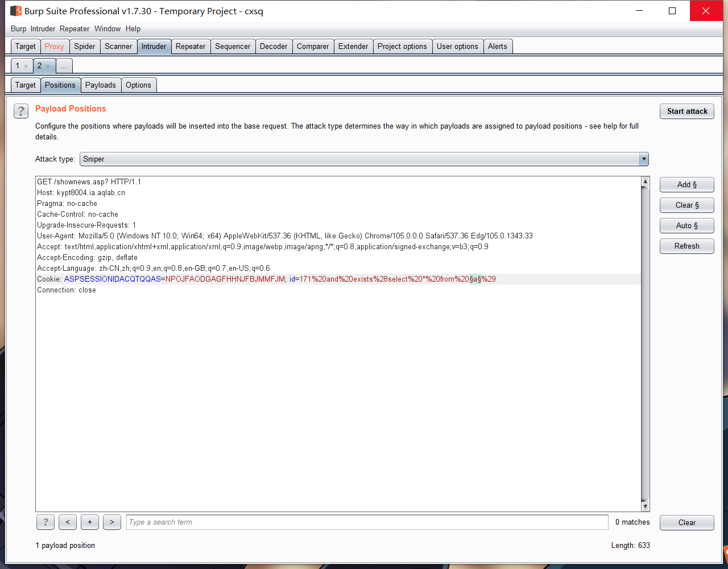Click the ASPSESSIONIDACQTQQAS cookie name
The height and width of the screenshot is (569, 728).
pyautogui.click(x=113, y=279)
